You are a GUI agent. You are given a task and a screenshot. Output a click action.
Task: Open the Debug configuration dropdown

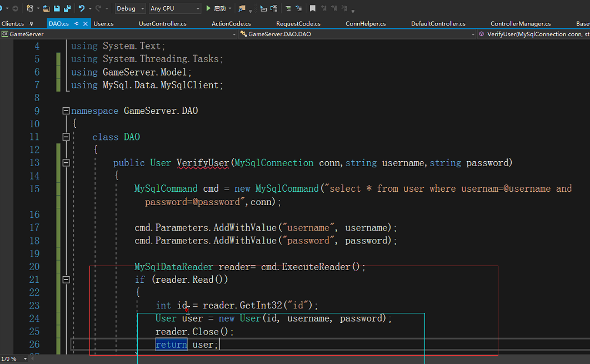(130, 8)
